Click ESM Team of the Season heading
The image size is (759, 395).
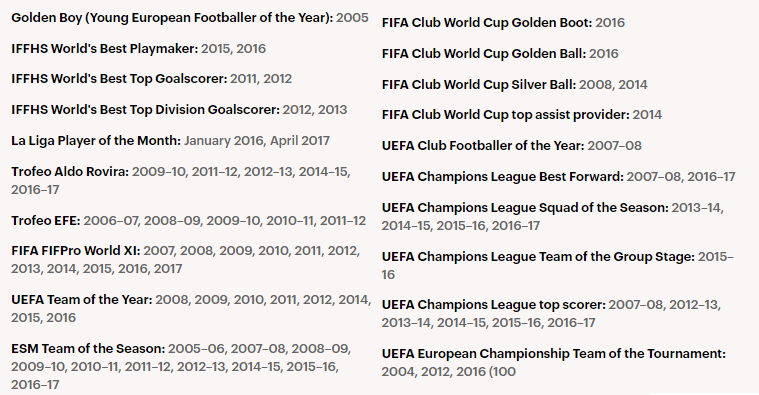88,349
